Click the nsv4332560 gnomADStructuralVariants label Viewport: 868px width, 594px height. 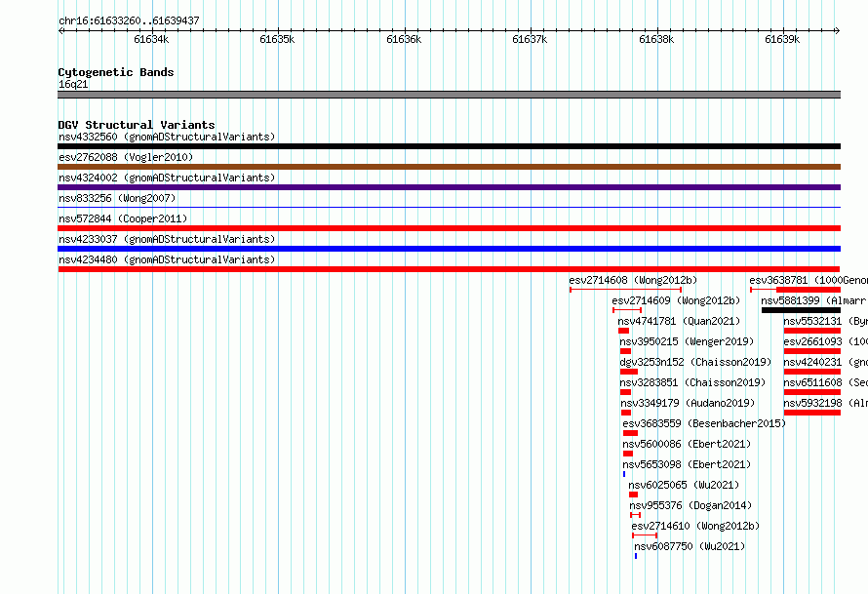tap(167, 137)
